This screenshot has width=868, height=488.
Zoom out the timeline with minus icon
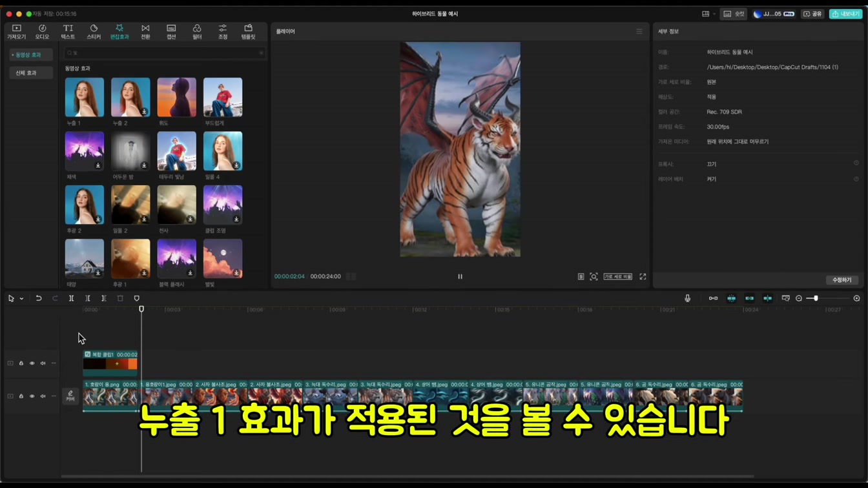[x=799, y=298]
